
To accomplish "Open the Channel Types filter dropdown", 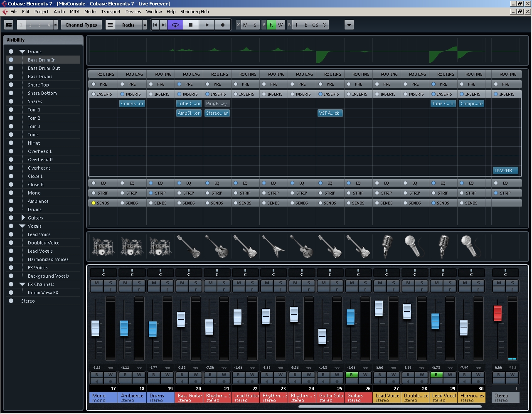I will pos(81,25).
